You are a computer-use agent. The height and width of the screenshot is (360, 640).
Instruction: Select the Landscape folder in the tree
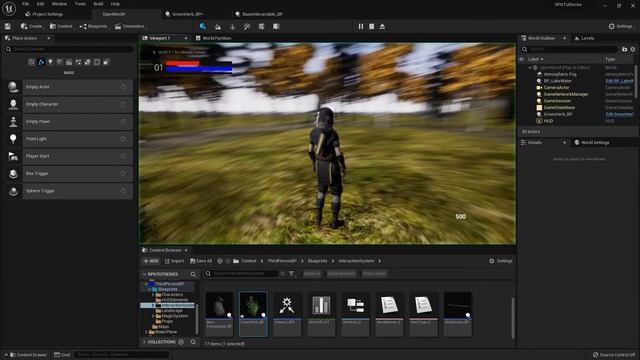pyautogui.click(x=171, y=311)
